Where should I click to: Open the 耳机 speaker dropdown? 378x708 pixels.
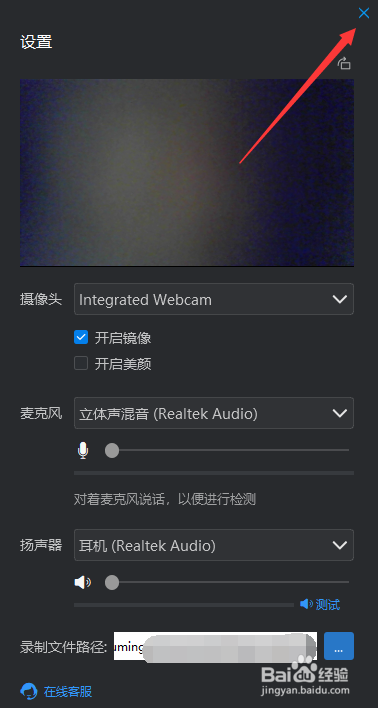214,545
